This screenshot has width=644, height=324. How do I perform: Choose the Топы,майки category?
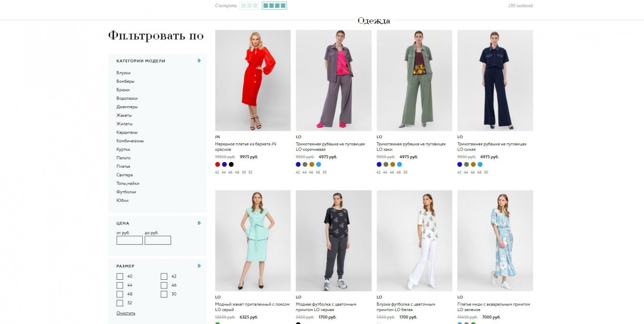click(127, 183)
